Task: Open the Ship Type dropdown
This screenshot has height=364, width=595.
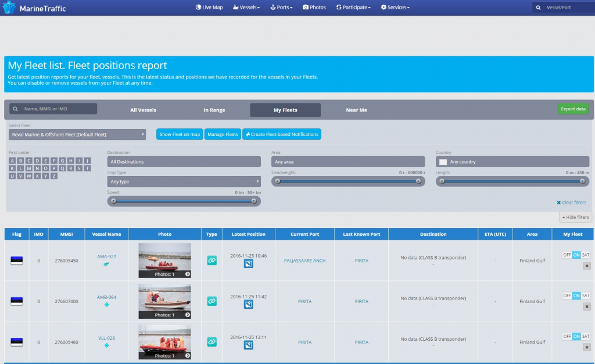Action: point(184,182)
